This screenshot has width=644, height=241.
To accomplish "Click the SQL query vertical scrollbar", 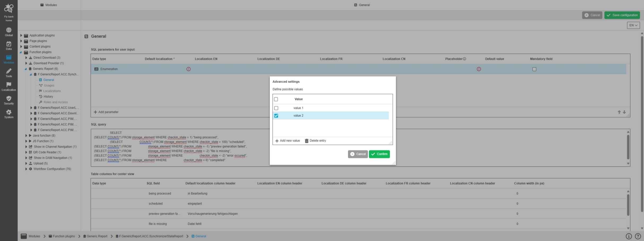I will (x=628, y=147).
